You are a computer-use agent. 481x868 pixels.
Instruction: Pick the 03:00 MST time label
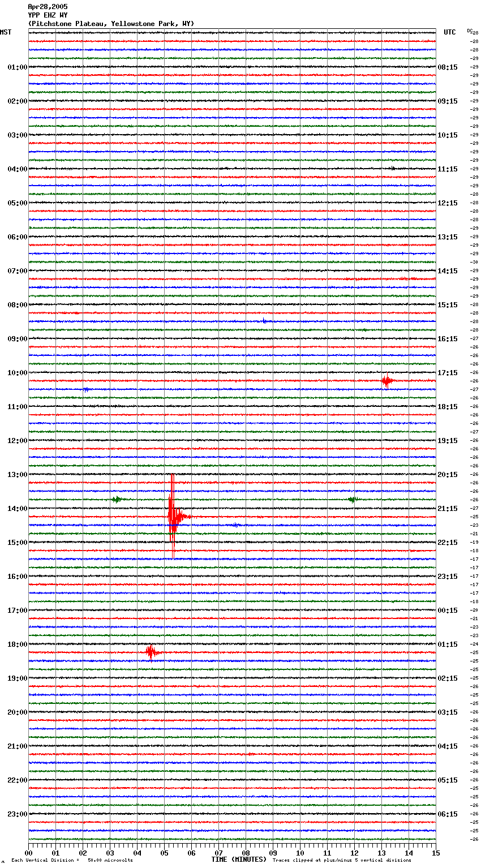[x=18, y=135]
